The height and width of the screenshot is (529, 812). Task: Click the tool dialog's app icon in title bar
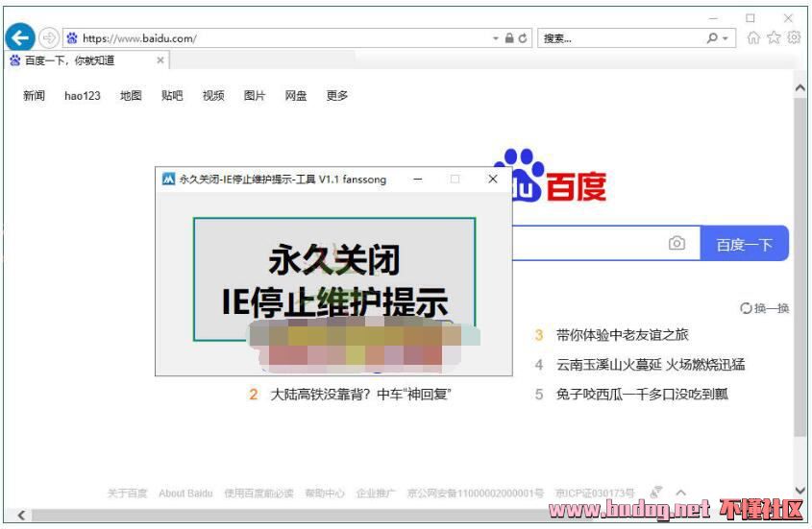tap(168, 180)
